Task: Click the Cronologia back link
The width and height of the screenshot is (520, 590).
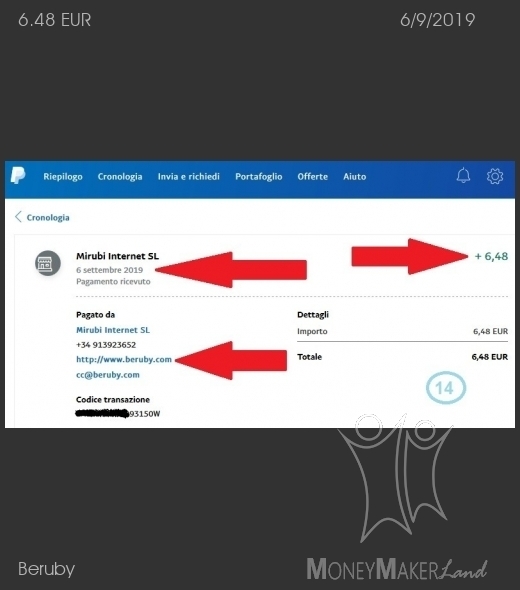Action: coord(48,217)
